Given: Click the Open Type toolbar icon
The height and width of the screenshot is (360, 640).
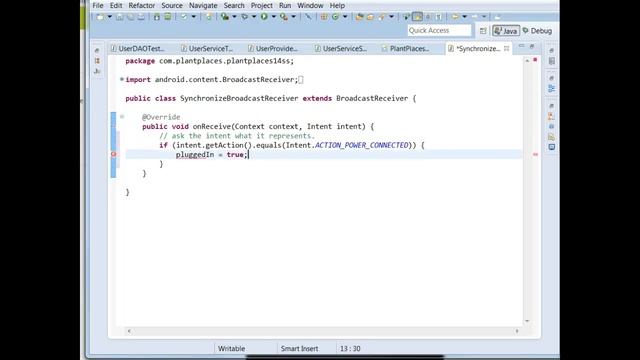Looking at the screenshot, I should click(x=359, y=17).
